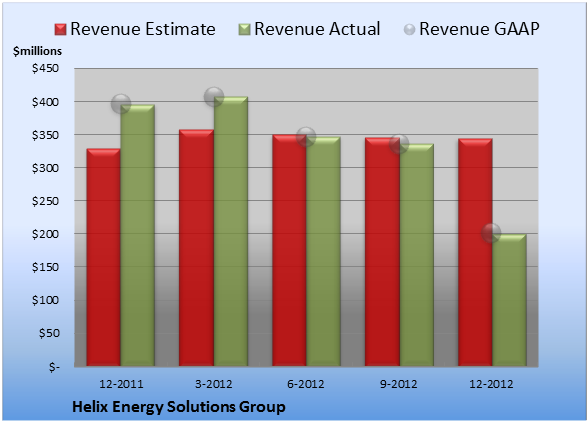Click the GAAP marker for 9-2012
The width and height of the screenshot is (588, 422).
tap(399, 144)
